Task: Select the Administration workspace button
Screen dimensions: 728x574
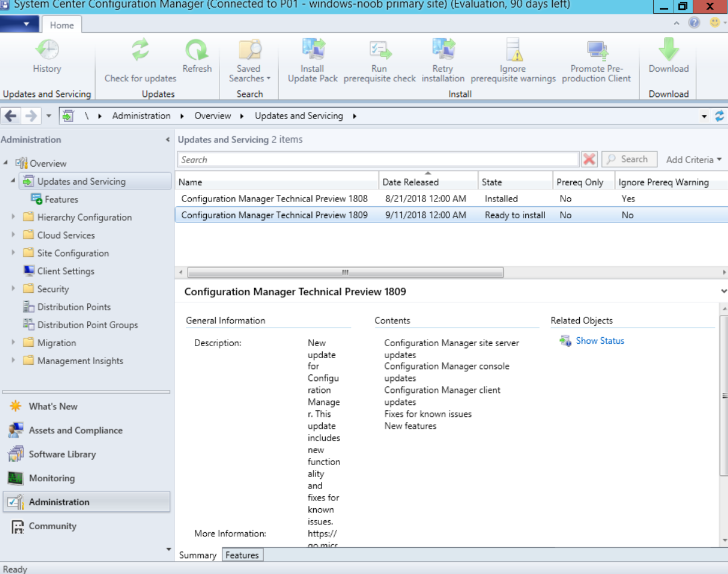Action: click(x=86, y=502)
